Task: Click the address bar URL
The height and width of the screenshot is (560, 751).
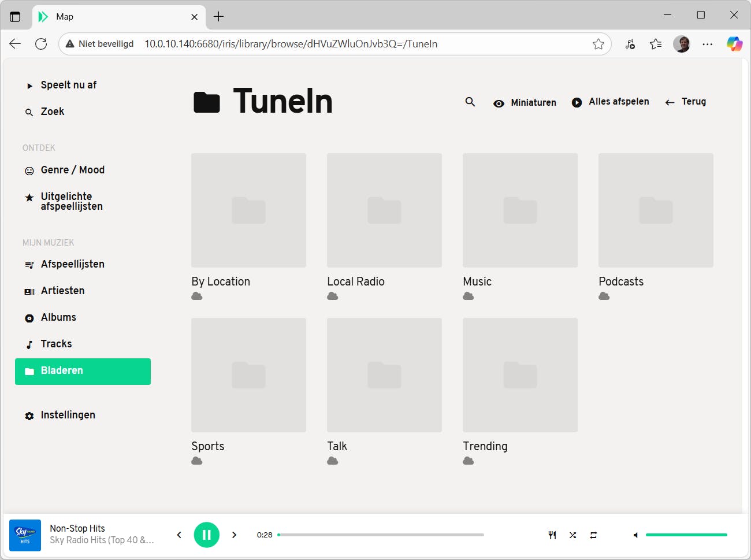Action: pos(291,44)
